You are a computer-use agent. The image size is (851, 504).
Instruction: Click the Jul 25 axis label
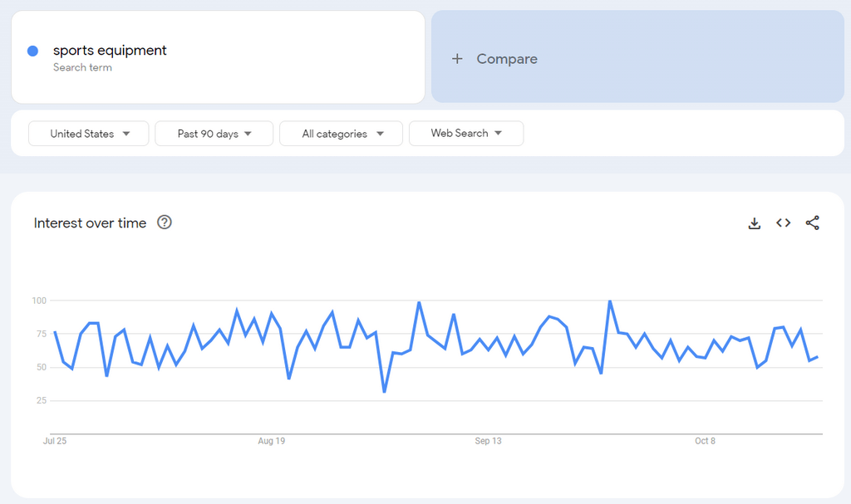pyautogui.click(x=55, y=441)
